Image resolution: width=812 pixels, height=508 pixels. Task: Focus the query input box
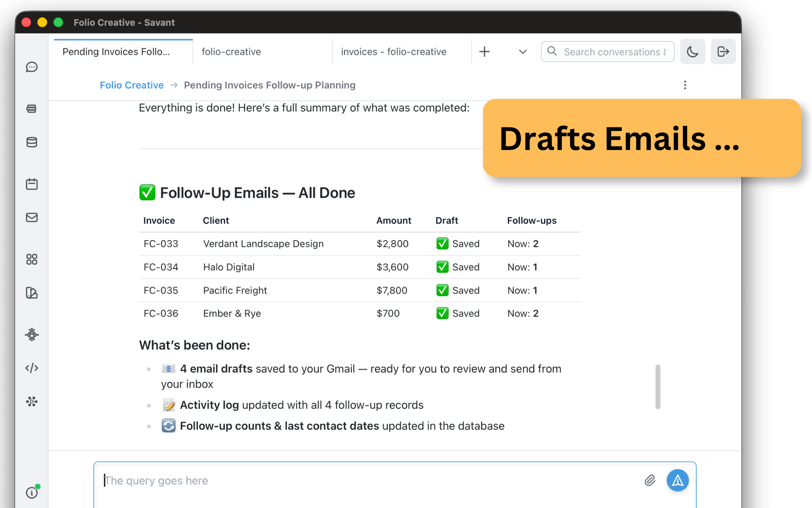(395, 484)
